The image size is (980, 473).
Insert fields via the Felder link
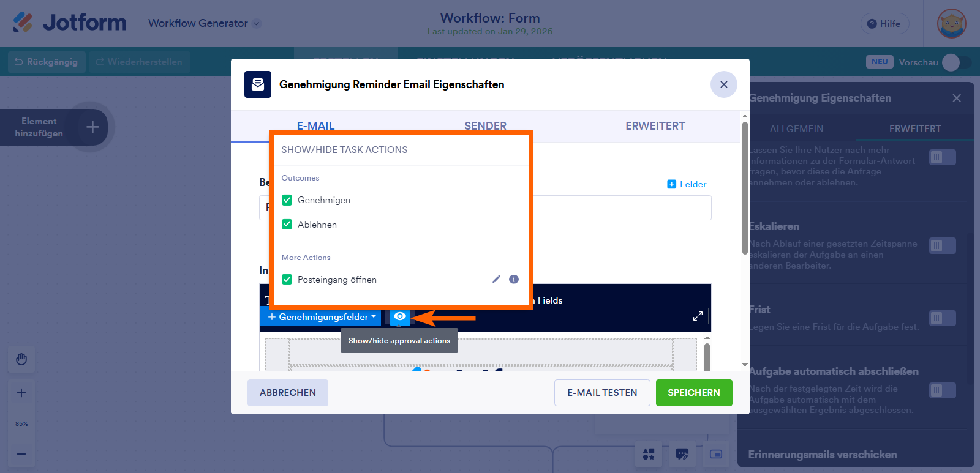pos(687,184)
